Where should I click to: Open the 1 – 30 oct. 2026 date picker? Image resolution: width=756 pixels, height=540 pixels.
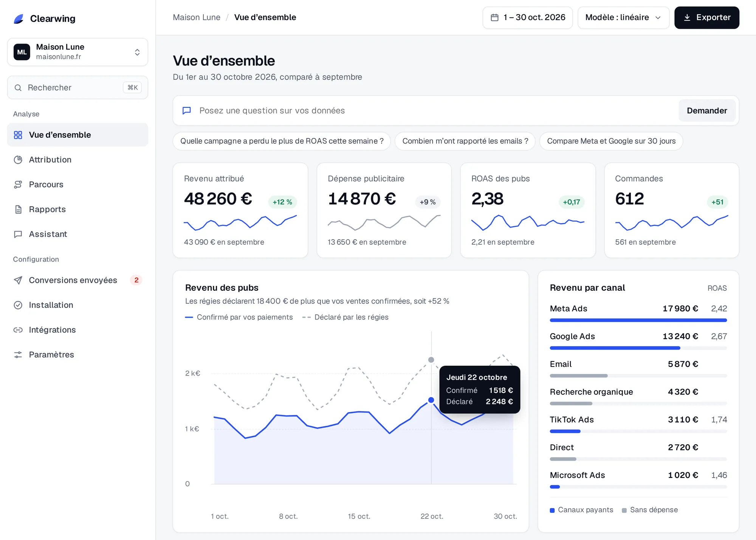pos(527,17)
